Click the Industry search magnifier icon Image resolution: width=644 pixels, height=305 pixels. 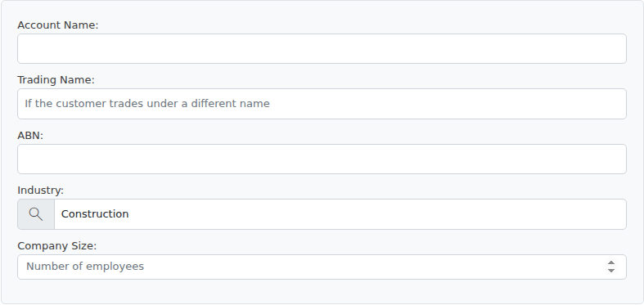coord(36,214)
